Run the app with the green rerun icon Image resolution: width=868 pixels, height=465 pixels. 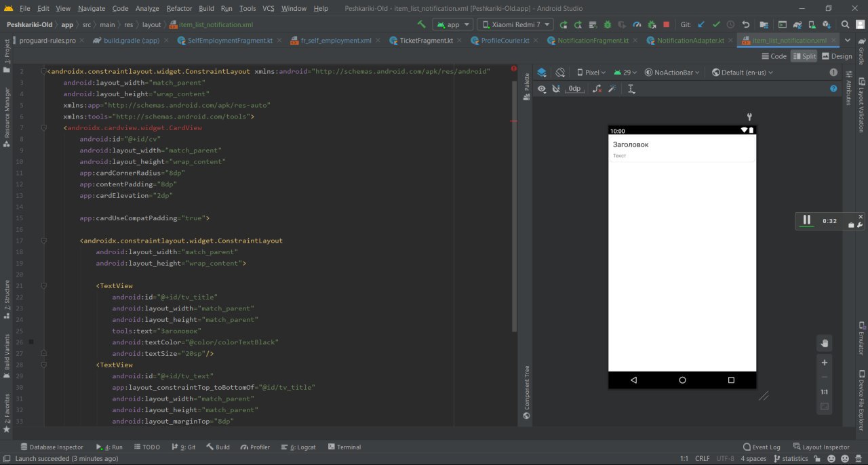(564, 24)
